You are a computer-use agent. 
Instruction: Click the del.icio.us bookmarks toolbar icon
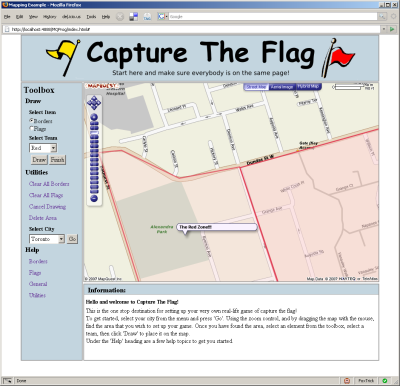click(134, 17)
